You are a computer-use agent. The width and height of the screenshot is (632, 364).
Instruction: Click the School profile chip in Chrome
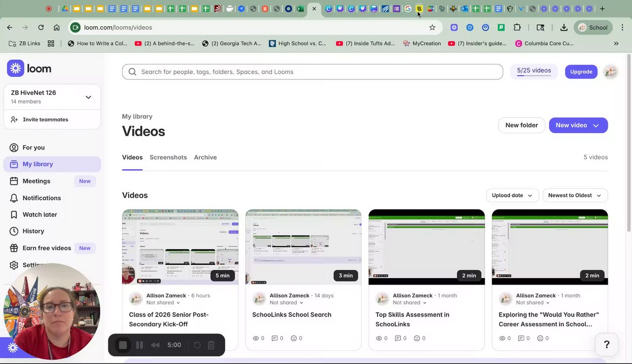(x=593, y=28)
